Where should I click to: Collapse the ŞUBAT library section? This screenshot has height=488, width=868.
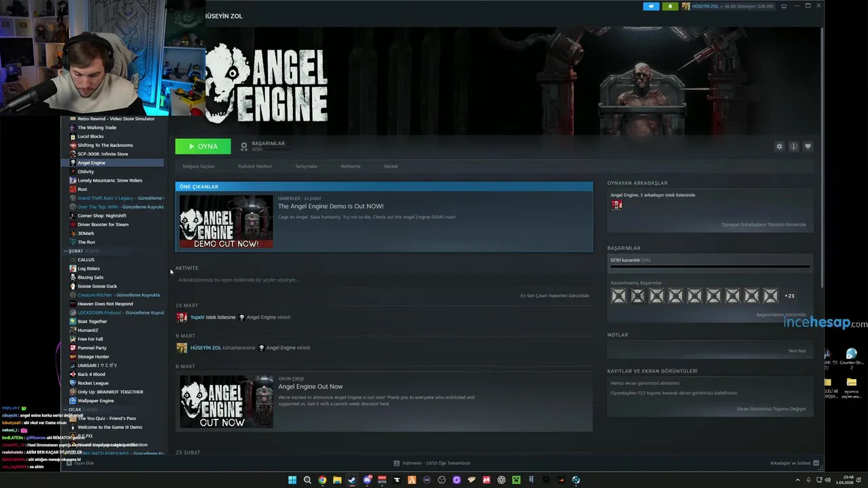tap(75, 251)
